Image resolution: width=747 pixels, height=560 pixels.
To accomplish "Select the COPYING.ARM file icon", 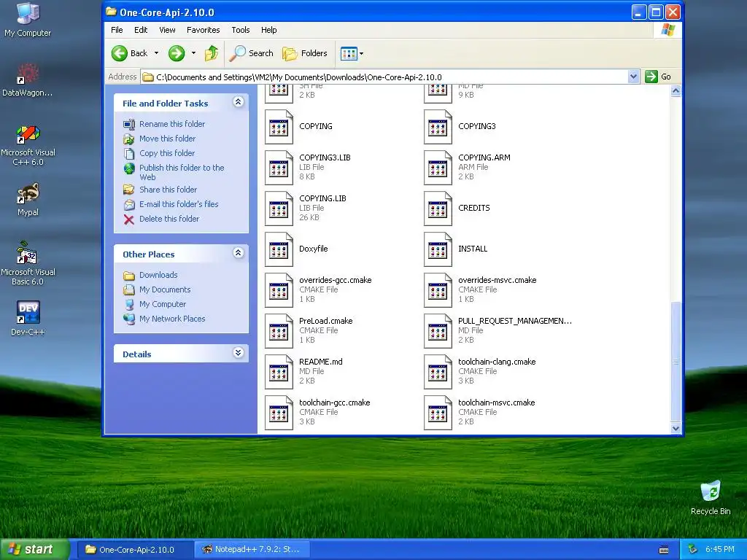I will [438, 168].
